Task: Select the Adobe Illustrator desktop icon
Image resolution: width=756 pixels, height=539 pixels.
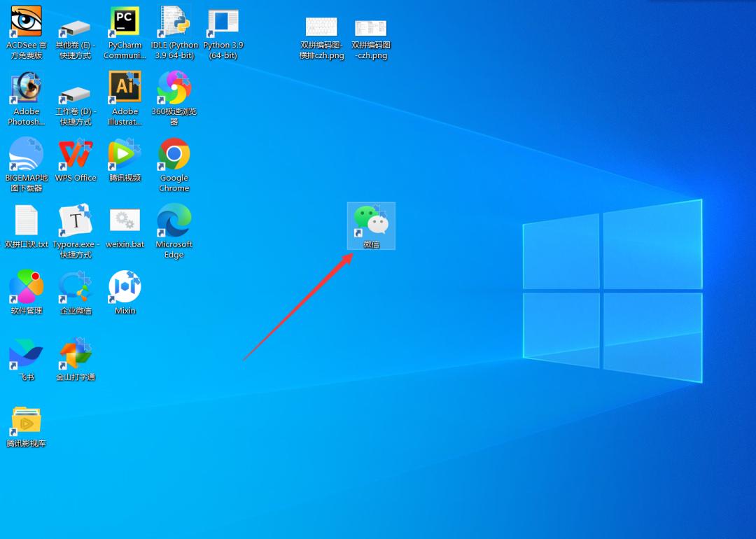Action: click(125, 87)
